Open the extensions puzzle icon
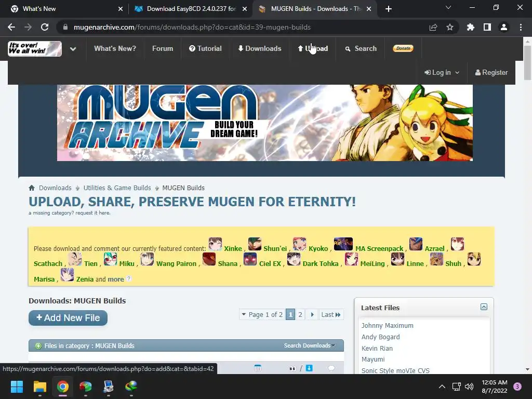 (x=471, y=27)
